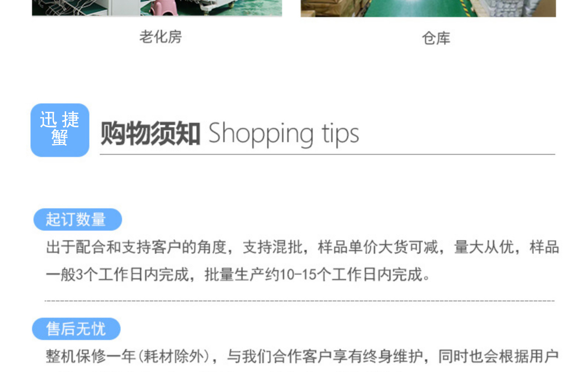Click the phrase 支持混批 in the paragraph

[272, 247]
